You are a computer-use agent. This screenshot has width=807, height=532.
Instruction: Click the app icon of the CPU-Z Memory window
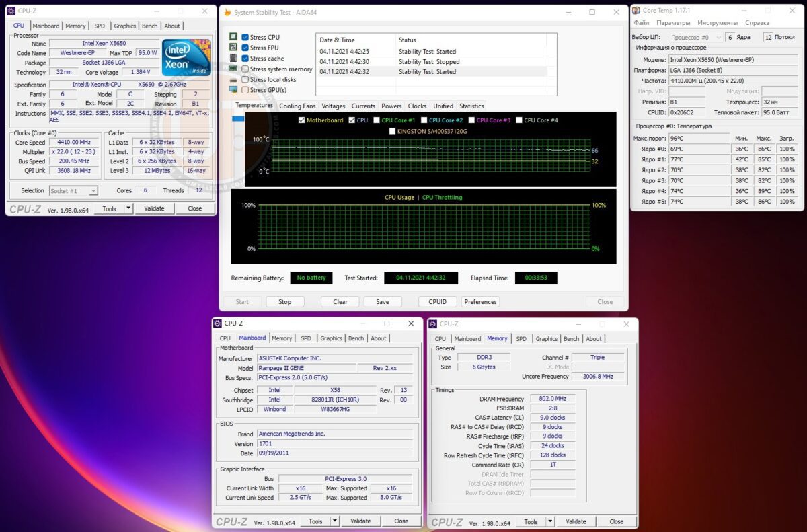[433, 324]
